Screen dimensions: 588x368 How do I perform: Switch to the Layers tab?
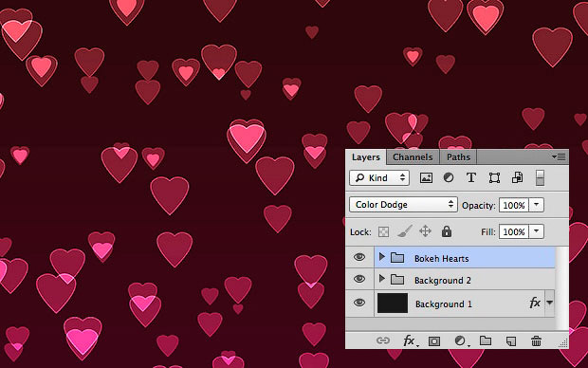pos(366,157)
